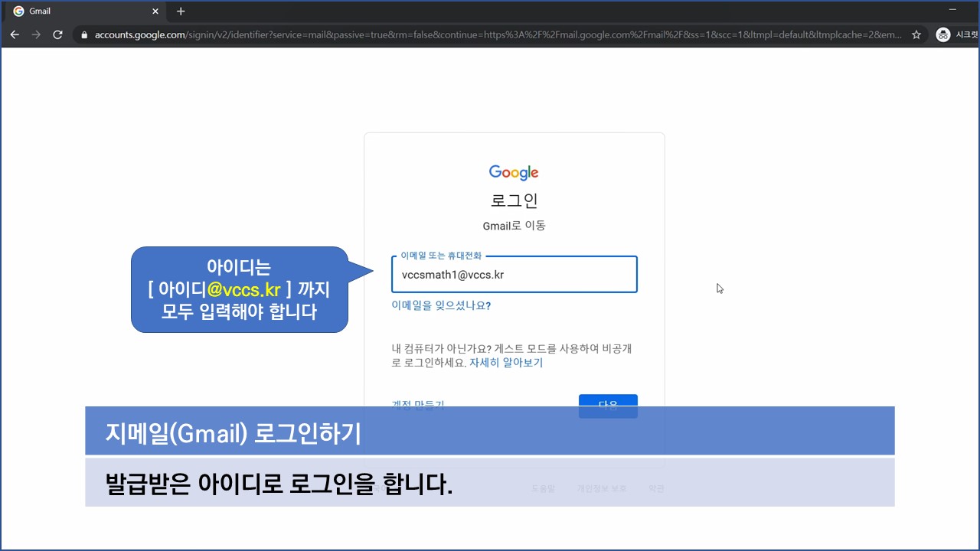Click the '이메일을 잊으셨나요?' link
The width and height of the screenshot is (980, 551).
pos(441,305)
